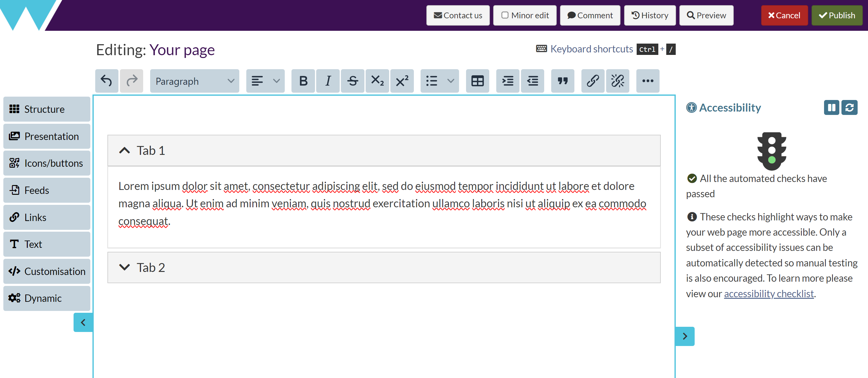
Task: Refresh the accessibility checks
Action: tap(849, 108)
